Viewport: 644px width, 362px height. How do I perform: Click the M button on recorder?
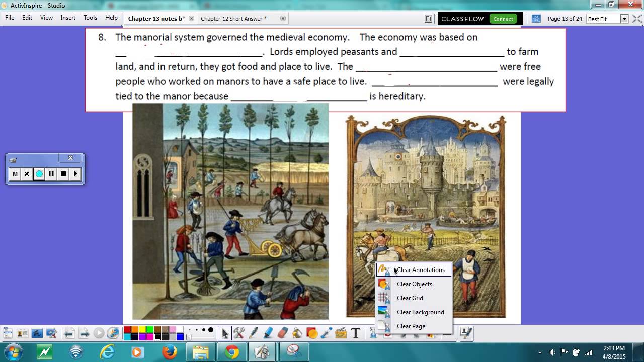(x=15, y=174)
